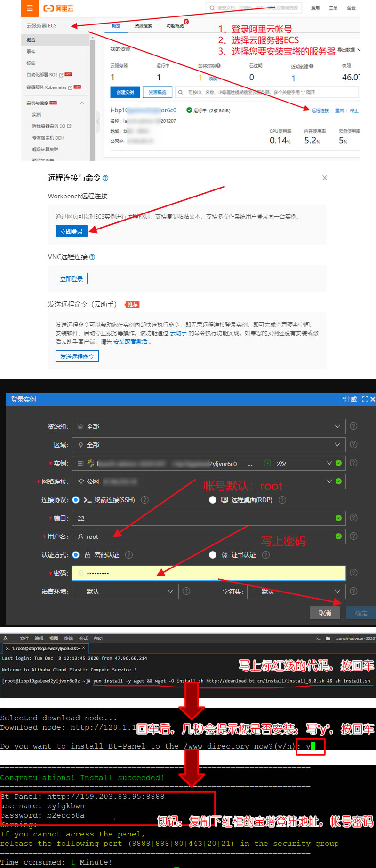Viewport: 376px width, 868px height.
Task: Click help icon next to 密码认证
Action: tap(129, 555)
